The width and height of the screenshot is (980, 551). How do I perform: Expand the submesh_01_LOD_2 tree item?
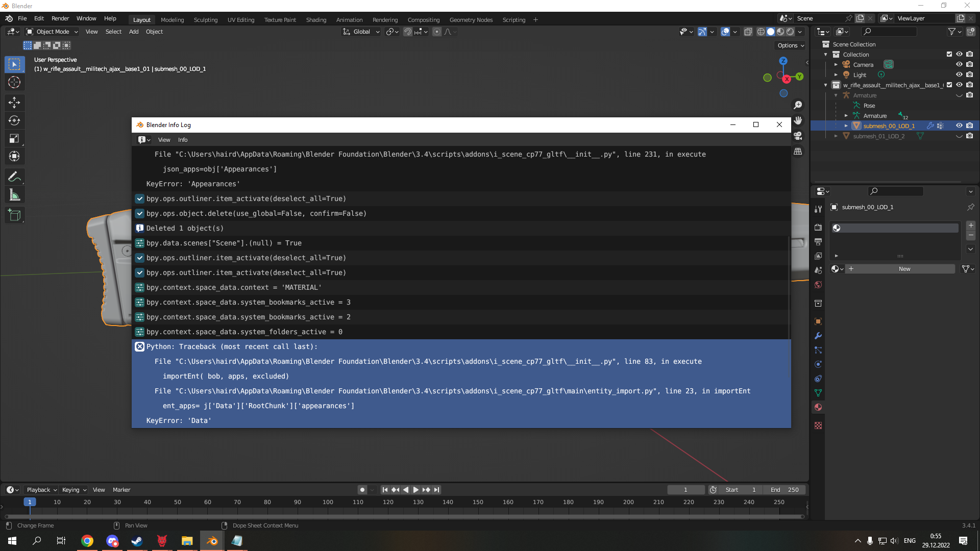click(836, 136)
